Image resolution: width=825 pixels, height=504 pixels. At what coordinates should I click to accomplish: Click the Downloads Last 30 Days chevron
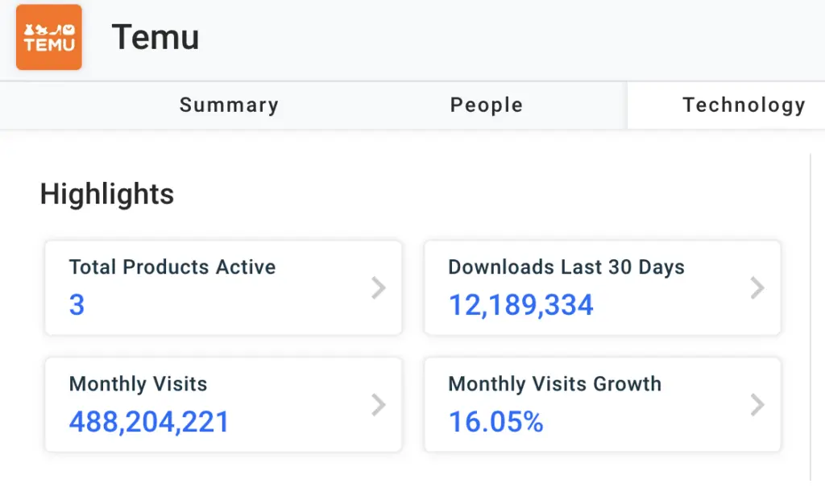pos(757,287)
